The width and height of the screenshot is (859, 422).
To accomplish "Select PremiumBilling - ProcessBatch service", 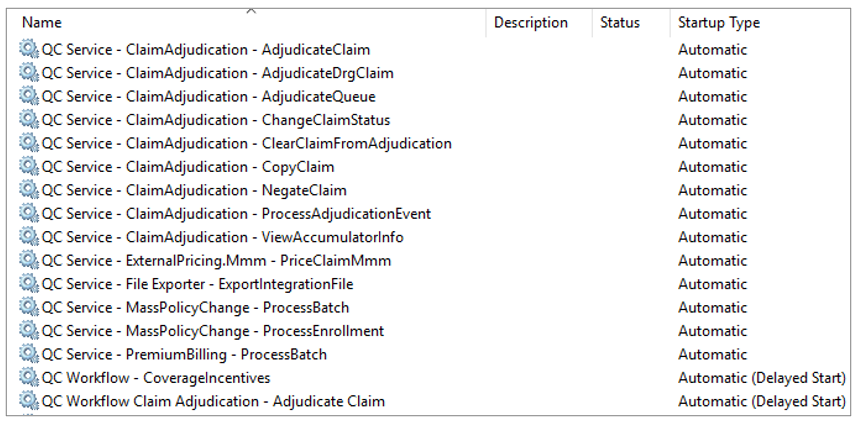I will click(x=184, y=354).
